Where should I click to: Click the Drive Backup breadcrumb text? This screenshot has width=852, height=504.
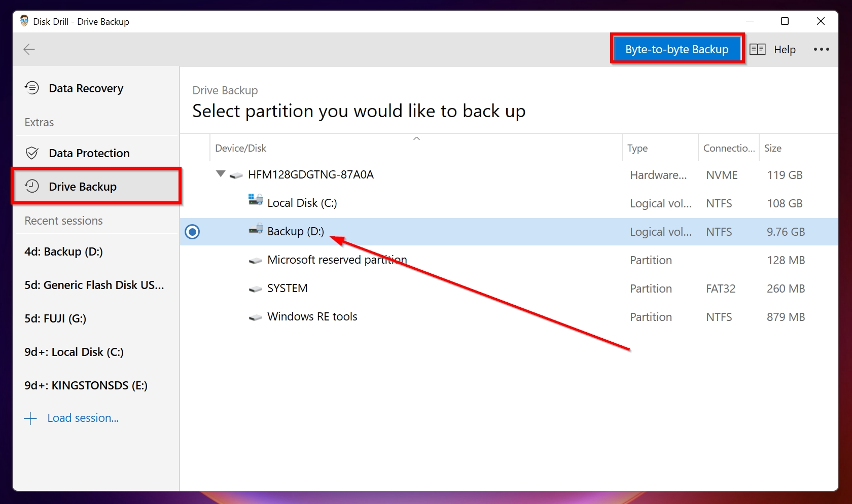coord(225,90)
